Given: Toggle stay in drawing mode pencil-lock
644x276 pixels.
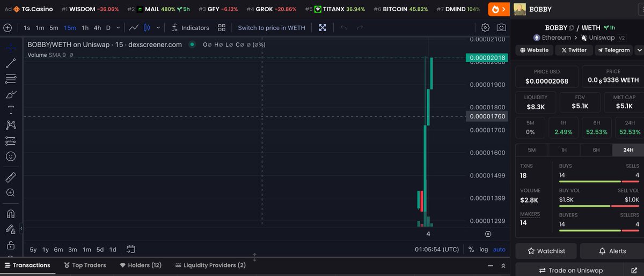Looking at the screenshot, I should pos(11,229).
